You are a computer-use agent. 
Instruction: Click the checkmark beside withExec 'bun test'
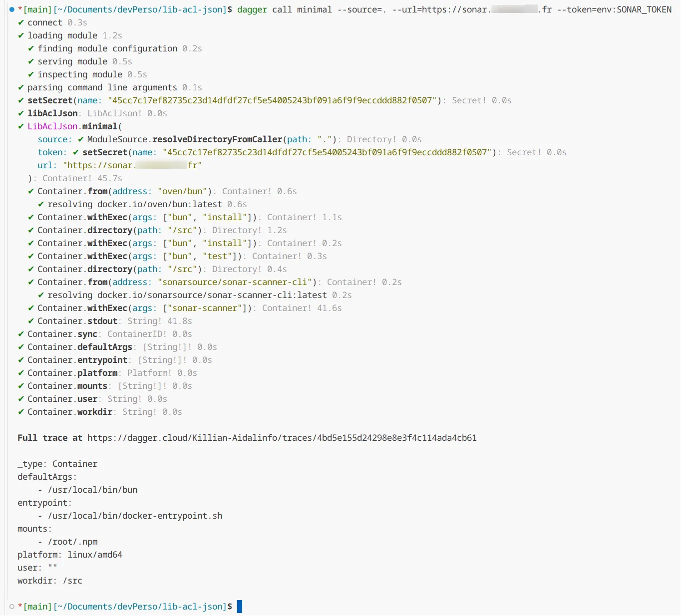point(31,256)
